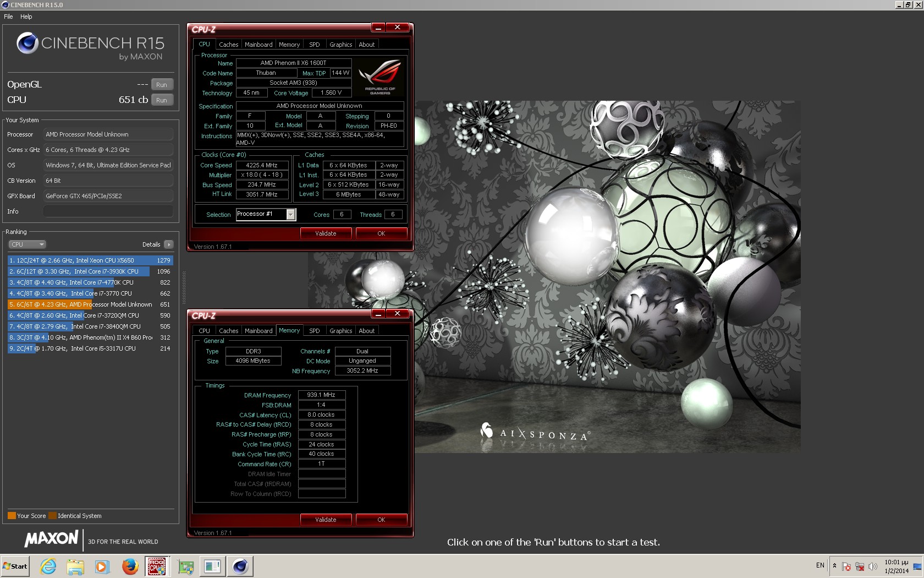The width and height of the screenshot is (924, 578).
Task: Close the upper CPU-Z window
Action: [397, 28]
